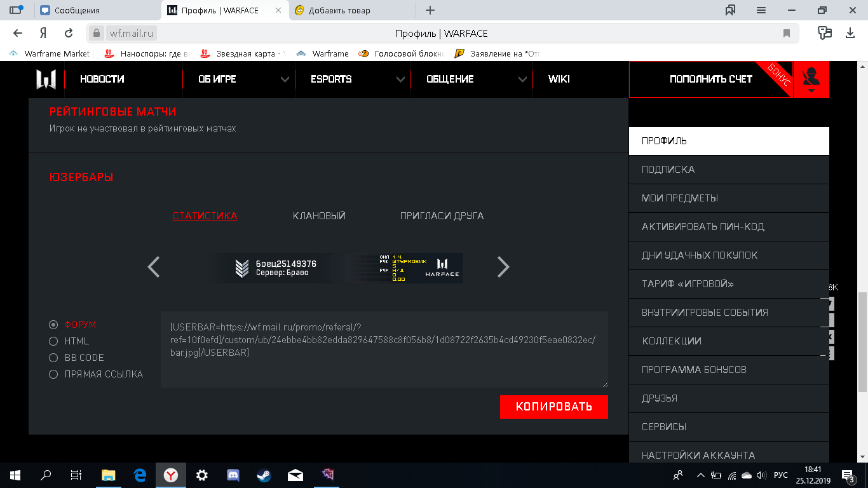This screenshot has width=868, height=488.
Task: Open Steam from the taskbar
Action: pyautogui.click(x=264, y=475)
